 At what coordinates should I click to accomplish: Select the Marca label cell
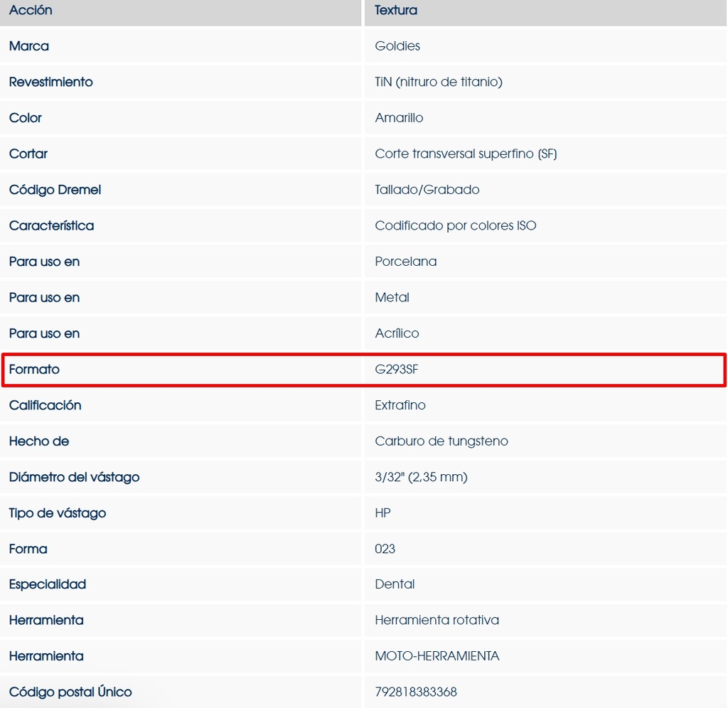coord(29,46)
